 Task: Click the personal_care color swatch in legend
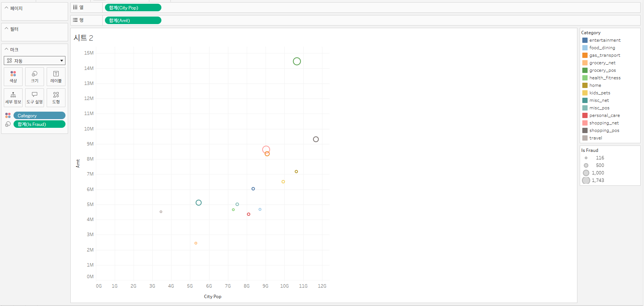585,115
